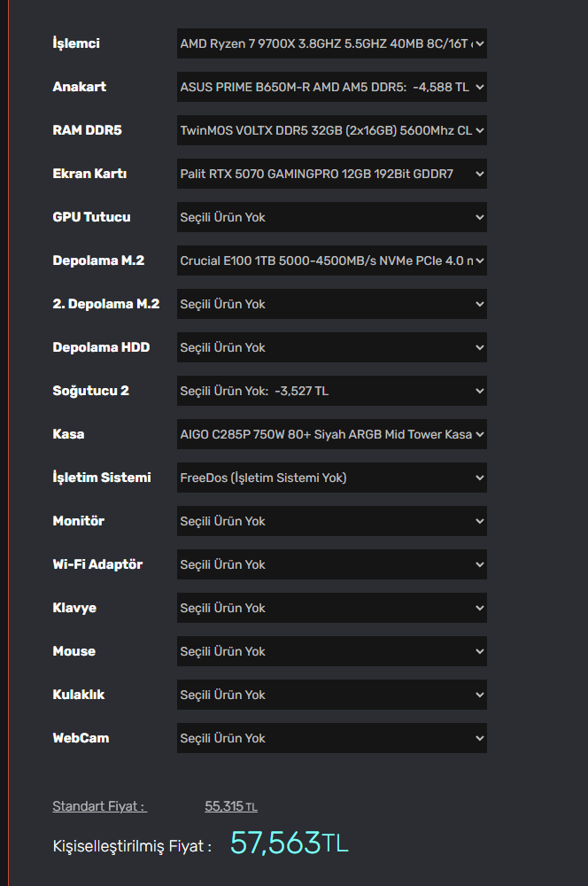Open the İşlemci processor dropdown

(331, 43)
